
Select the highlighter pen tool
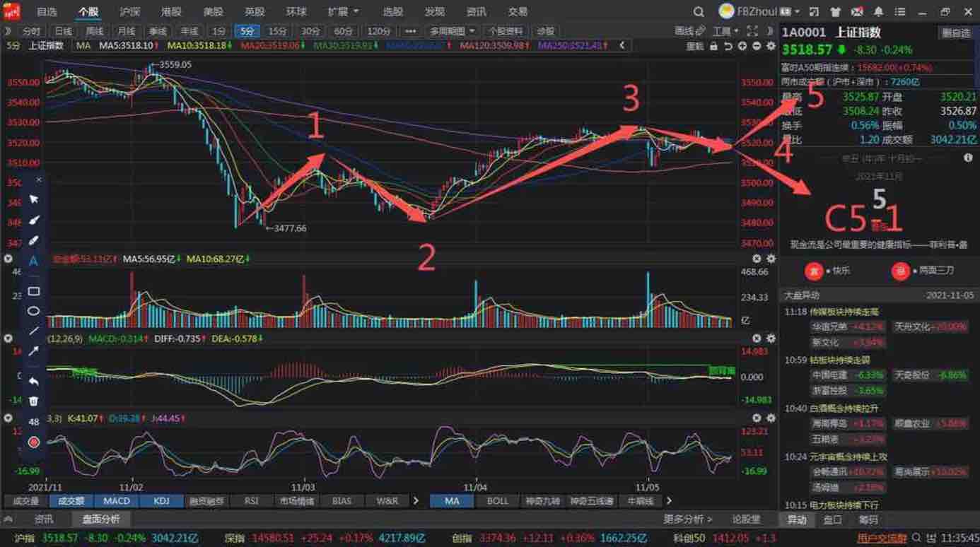pyautogui.click(x=33, y=241)
